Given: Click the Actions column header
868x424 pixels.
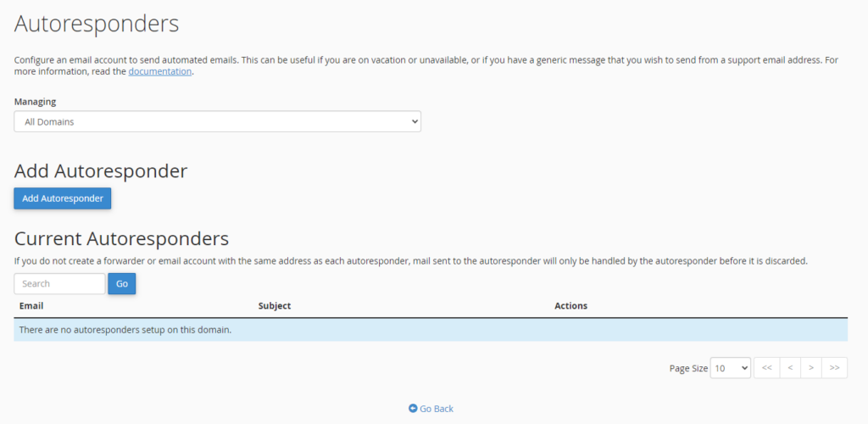Looking at the screenshot, I should click(570, 305).
